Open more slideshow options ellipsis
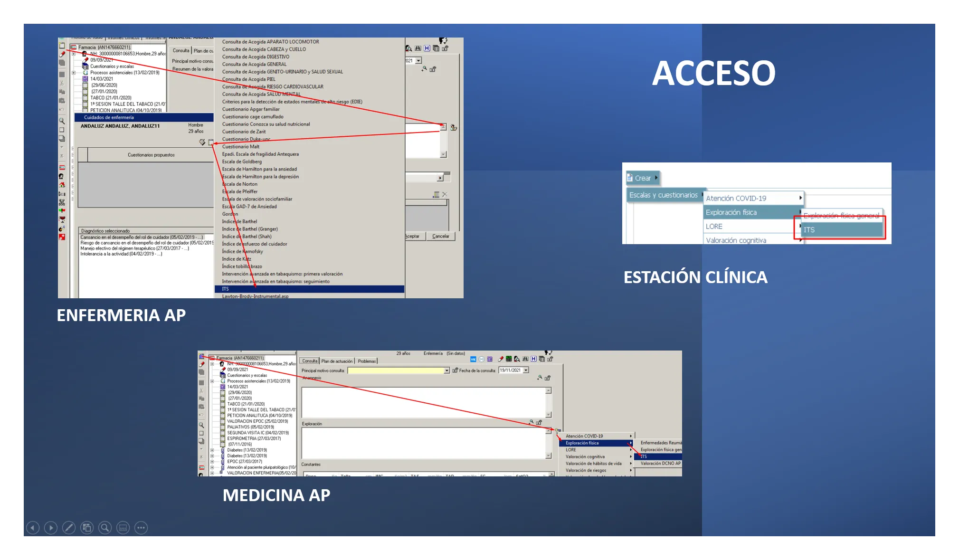 click(x=141, y=528)
